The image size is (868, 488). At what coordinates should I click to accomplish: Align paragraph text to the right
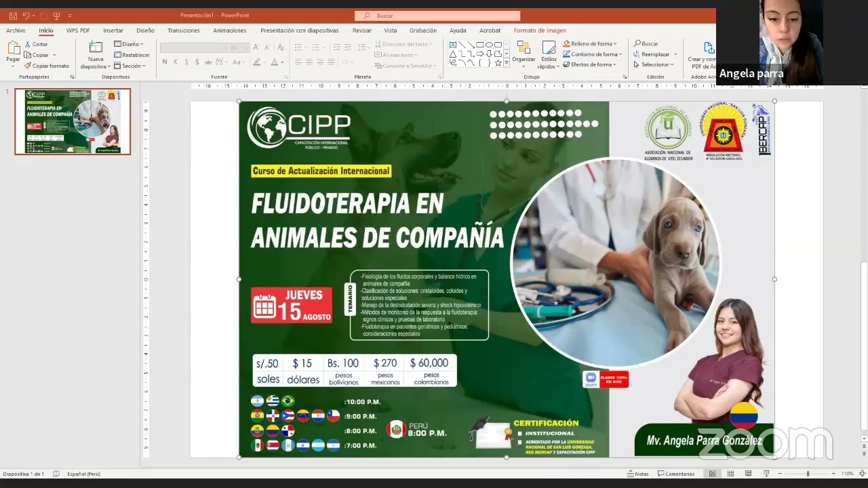[319, 62]
